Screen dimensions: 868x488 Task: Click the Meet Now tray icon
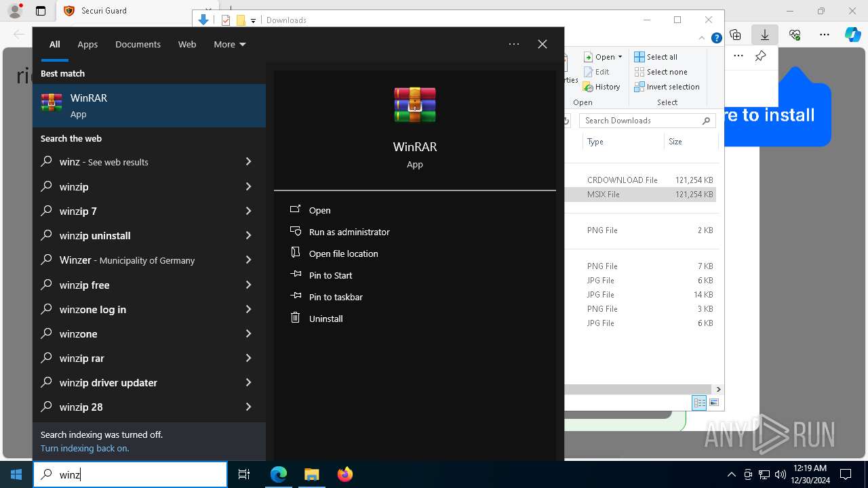coord(748,474)
